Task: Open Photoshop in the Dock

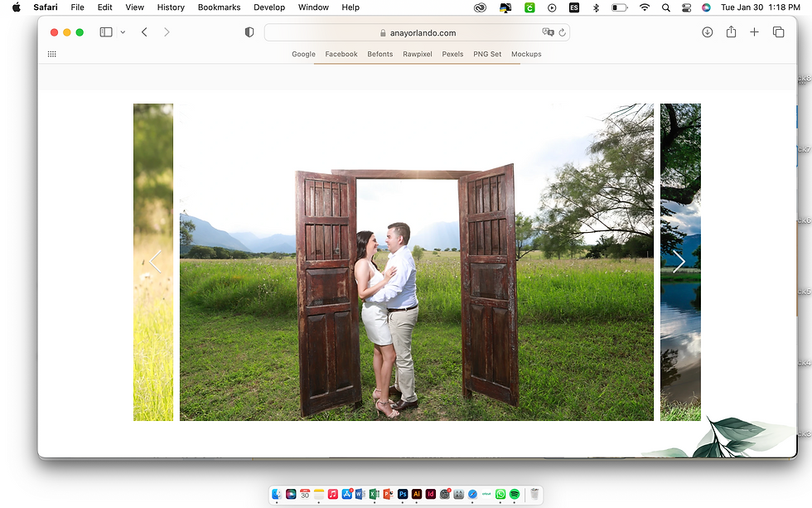Action: pos(403,494)
